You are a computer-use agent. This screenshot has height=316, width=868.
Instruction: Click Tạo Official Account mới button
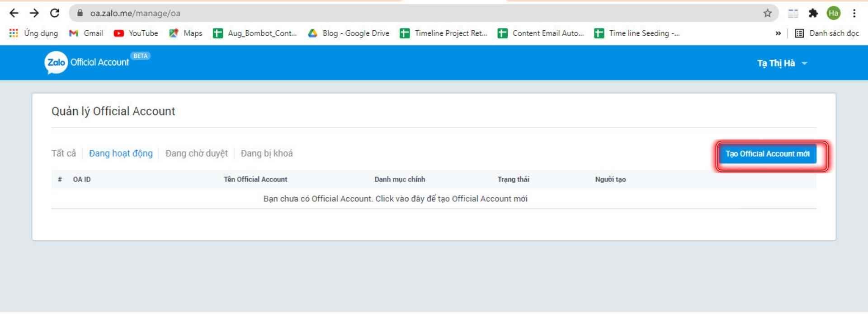click(x=767, y=154)
